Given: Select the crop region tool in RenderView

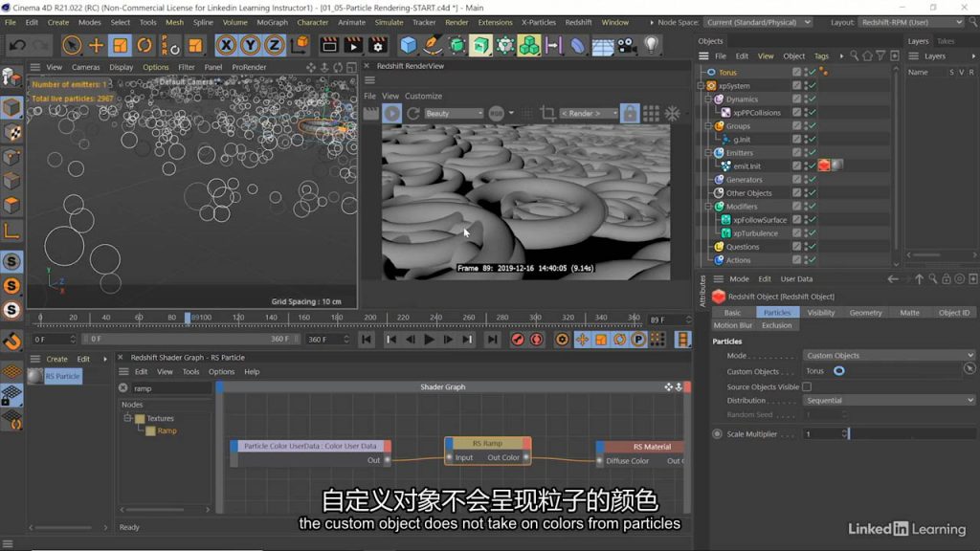Looking at the screenshot, I should tap(547, 113).
